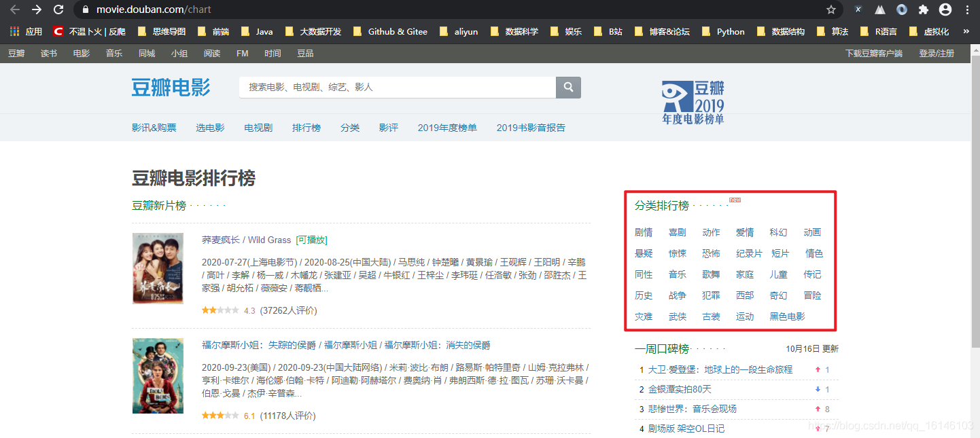Select the 歌舞 genre ranking
This screenshot has width=980, height=438.
click(712, 274)
